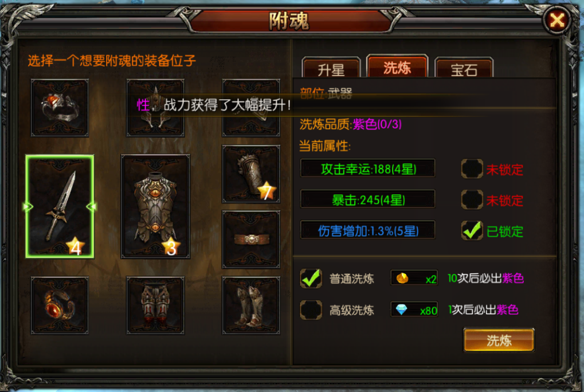
Task: Click the 洗炼 tab
Action: click(397, 66)
